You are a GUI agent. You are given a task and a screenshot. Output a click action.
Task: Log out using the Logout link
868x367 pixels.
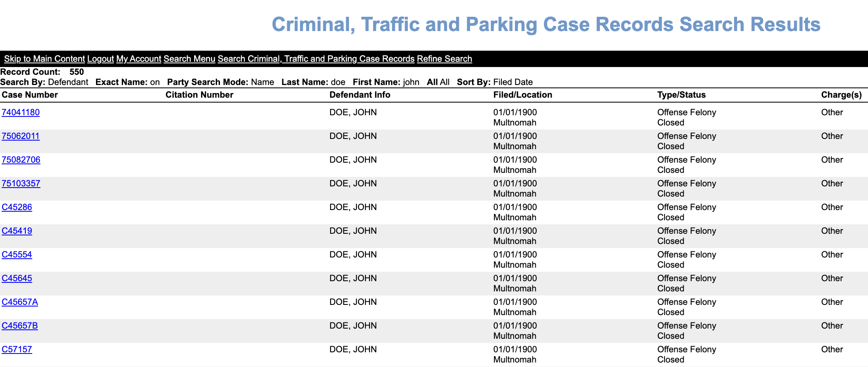101,59
